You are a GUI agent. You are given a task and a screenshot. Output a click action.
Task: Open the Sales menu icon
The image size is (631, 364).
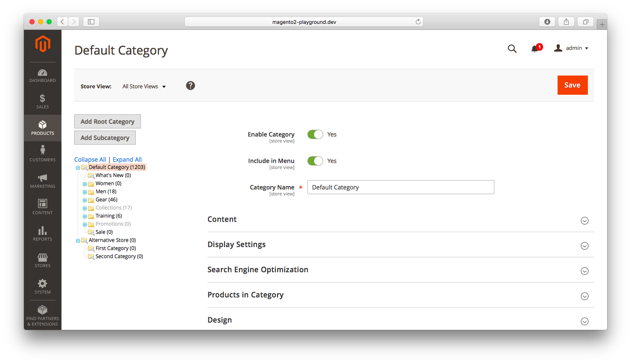tap(42, 99)
